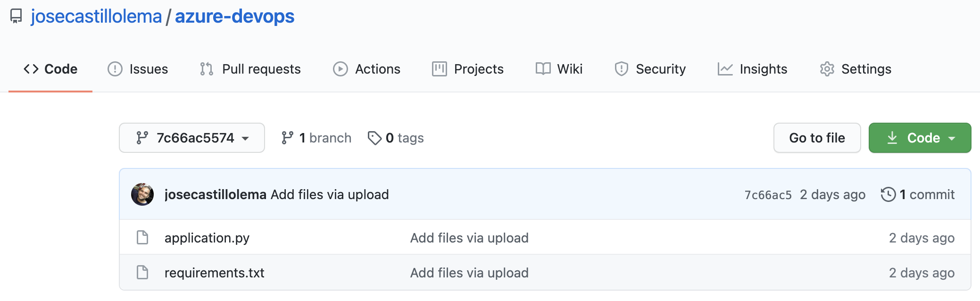This screenshot has width=980, height=301.
Task: Click the 2 days ago in application.py row
Action: [922, 238]
